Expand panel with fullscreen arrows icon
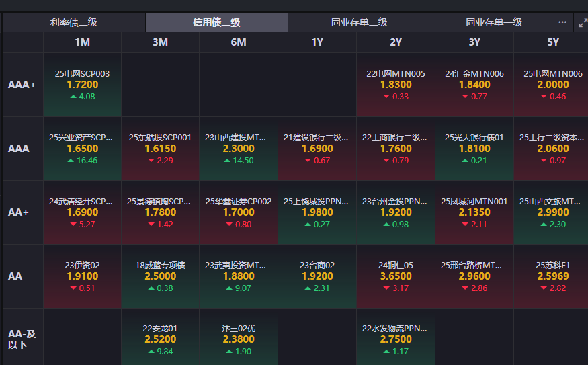This screenshot has width=588, height=365. (x=583, y=22)
